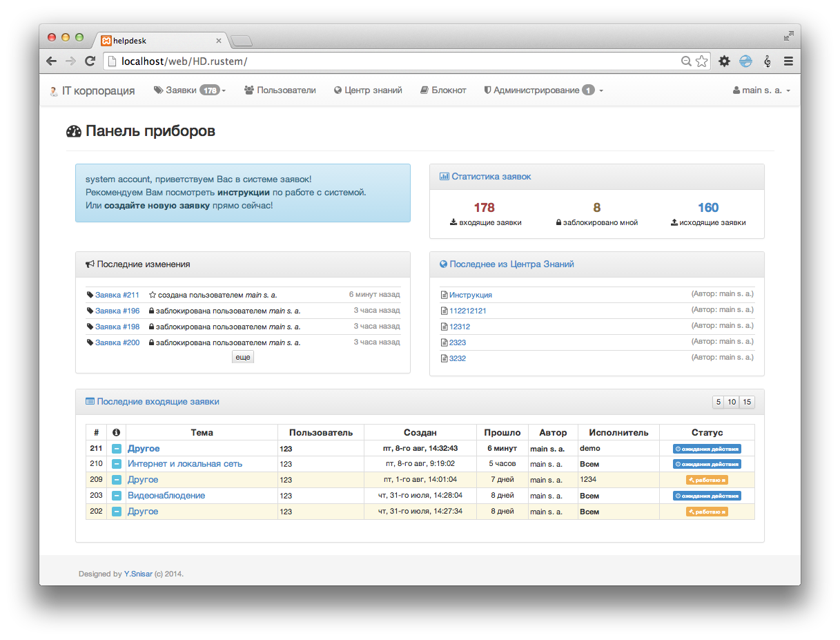Click the bar chart icon by Статистика заявок
Screen dimensions: 840x640
[x=444, y=177]
